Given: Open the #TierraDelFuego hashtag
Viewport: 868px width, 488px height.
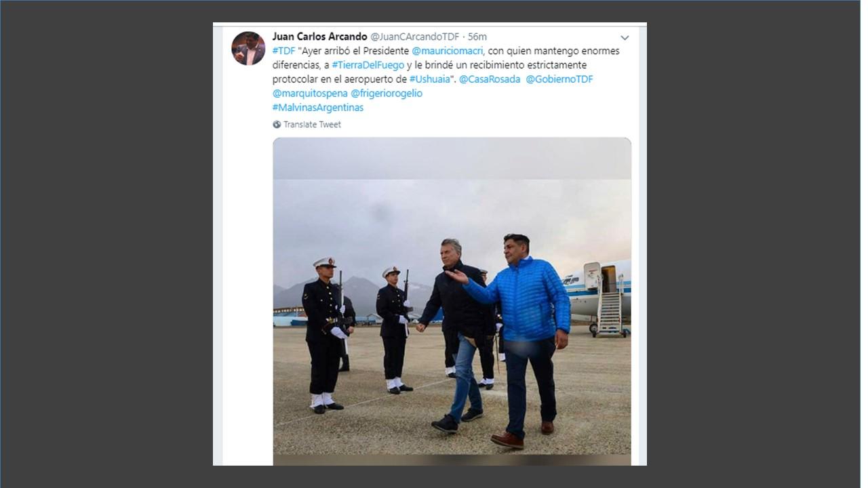Looking at the screenshot, I should coord(368,65).
